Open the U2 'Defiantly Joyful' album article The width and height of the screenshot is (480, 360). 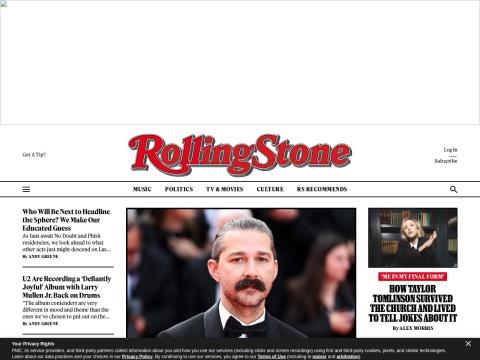point(67,287)
